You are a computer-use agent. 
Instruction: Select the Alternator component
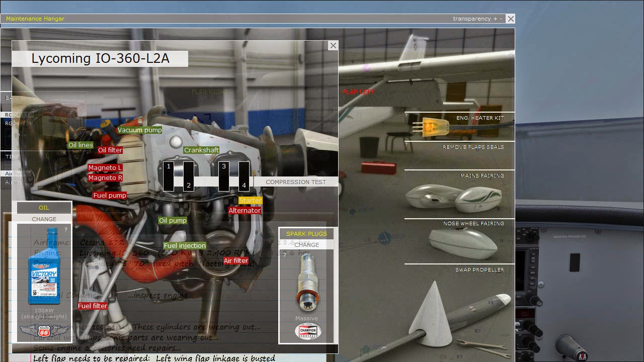click(245, 211)
